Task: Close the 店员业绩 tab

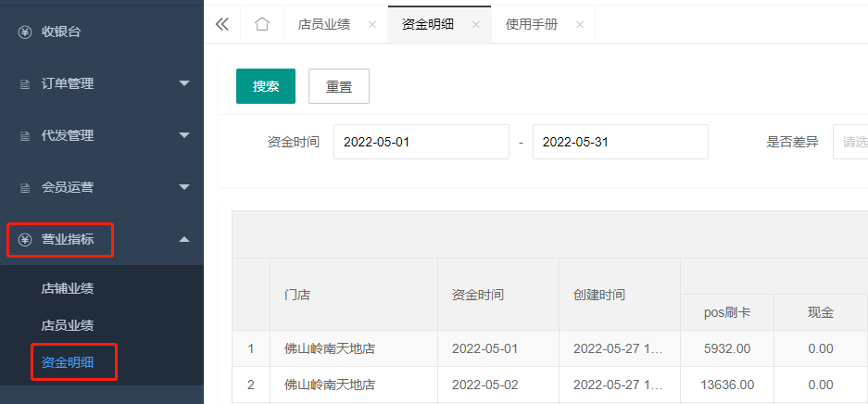Action: coord(372,24)
